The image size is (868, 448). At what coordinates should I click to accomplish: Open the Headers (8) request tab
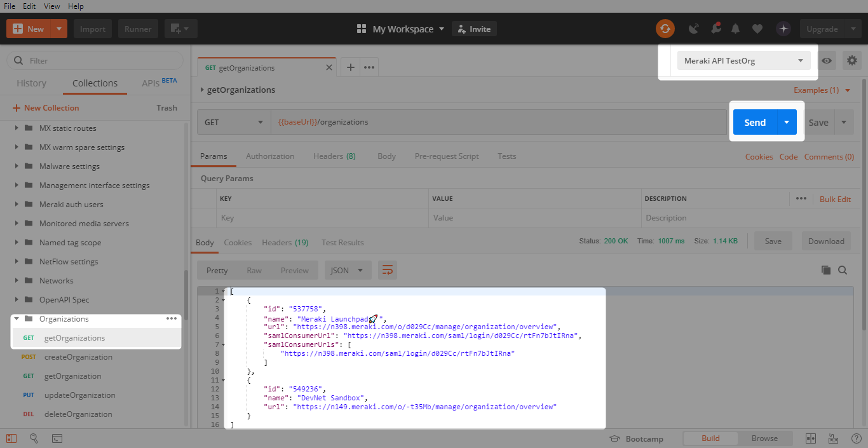tap(334, 156)
